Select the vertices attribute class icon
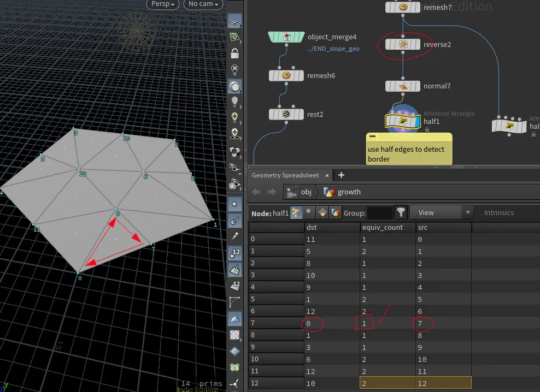This screenshot has height=392, width=540. tap(309, 213)
